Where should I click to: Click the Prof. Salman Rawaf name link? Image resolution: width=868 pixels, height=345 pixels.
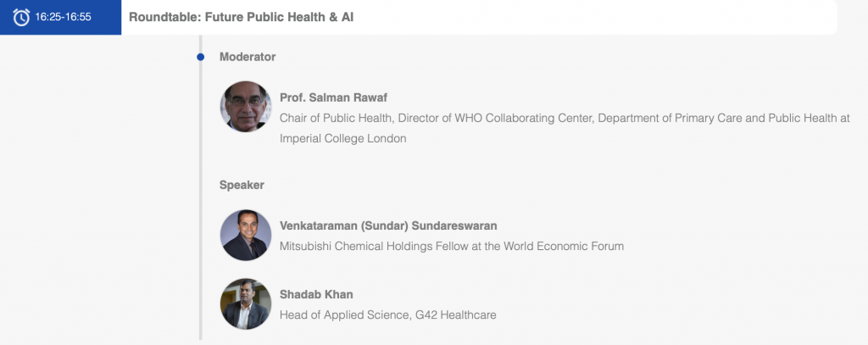click(x=333, y=97)
